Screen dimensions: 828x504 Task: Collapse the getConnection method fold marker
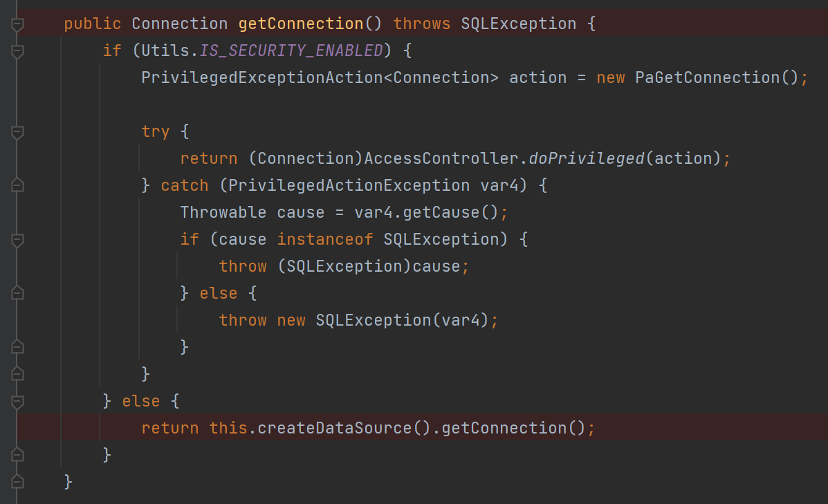pyautogui.click(x=18, y=24)
